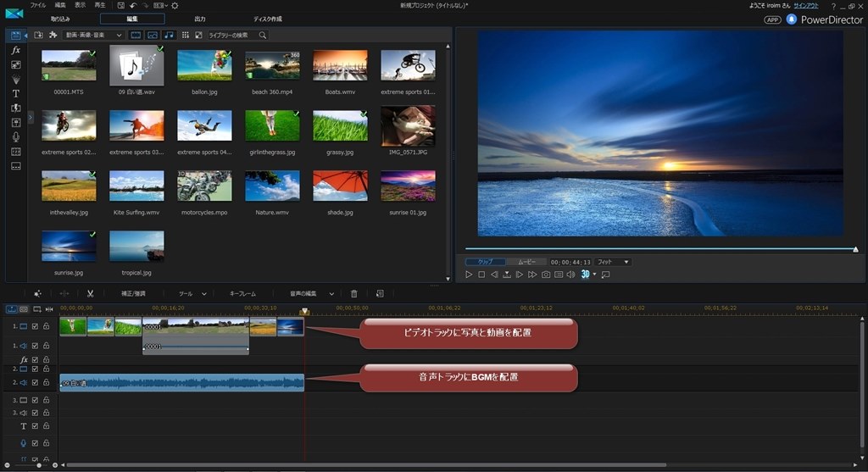
Task: Click the trash delete icon in timeline toolbar
Action: point(354,294)
